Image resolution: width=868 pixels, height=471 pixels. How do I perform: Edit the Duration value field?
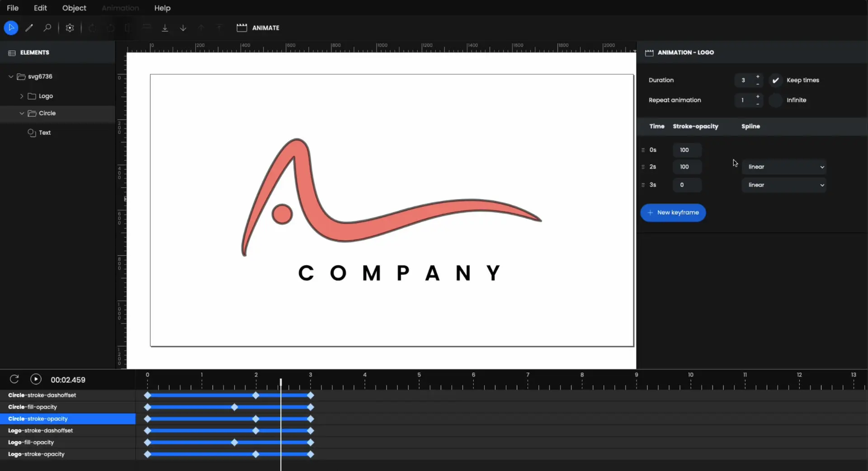coord(744,80)
